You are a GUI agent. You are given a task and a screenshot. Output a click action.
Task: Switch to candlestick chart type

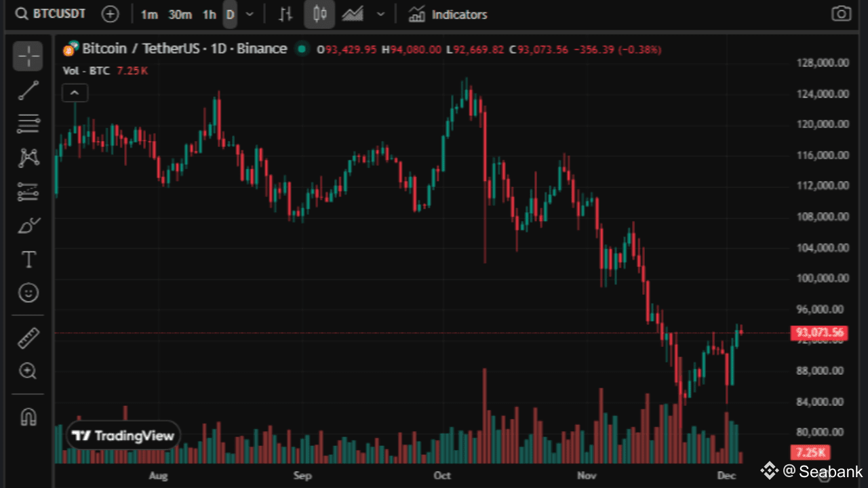coord(319,14)
